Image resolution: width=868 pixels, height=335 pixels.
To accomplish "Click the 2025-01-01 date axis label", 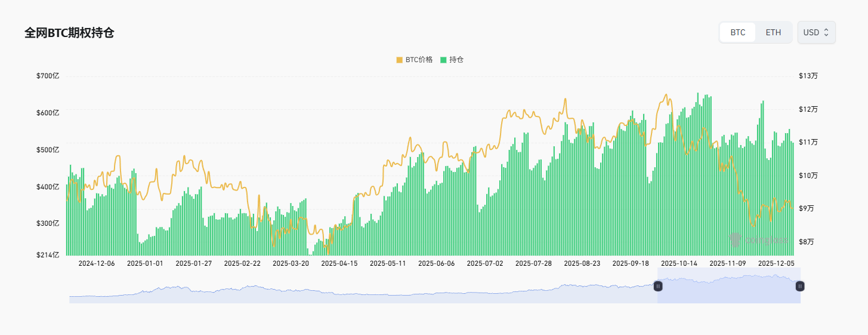I will click(145, 263).
